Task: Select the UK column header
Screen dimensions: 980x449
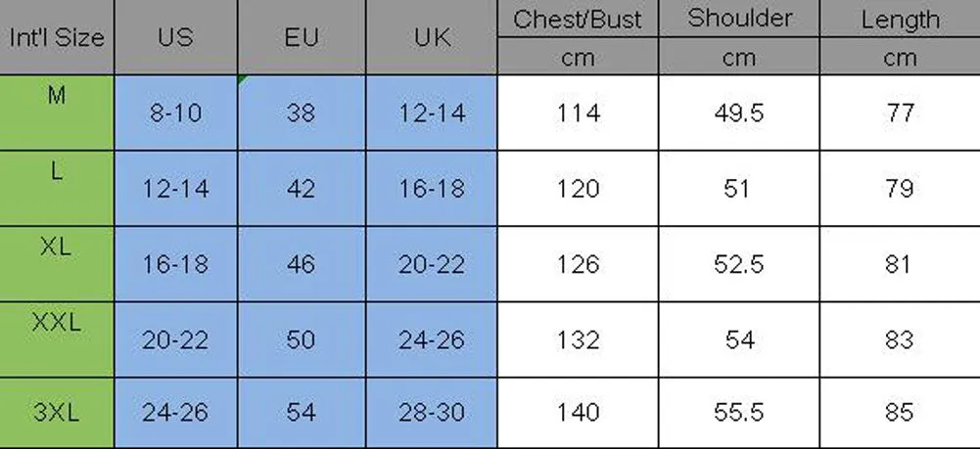Action: point(431,37)
